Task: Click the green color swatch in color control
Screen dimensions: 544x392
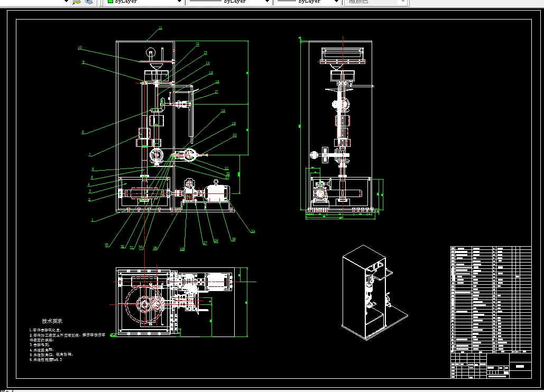Action: tap(110, 2)
